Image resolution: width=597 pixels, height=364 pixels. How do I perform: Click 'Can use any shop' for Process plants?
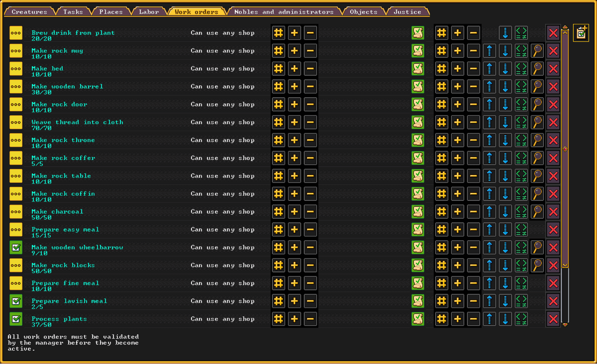(222, 319)
